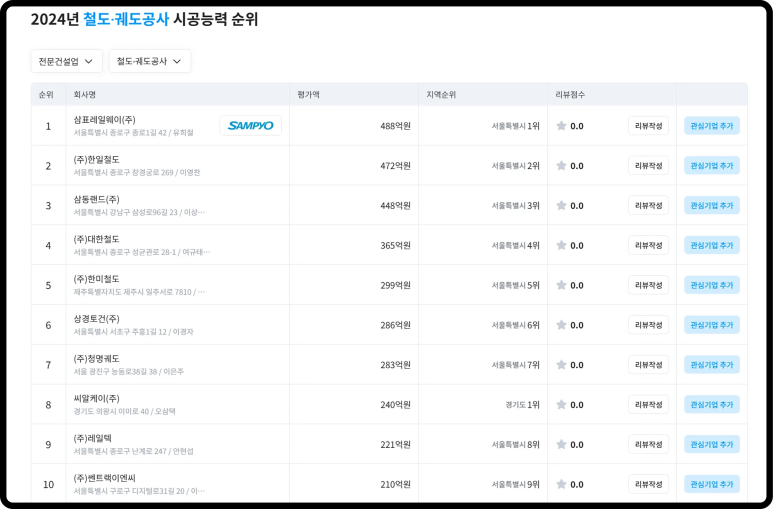Click star rating icon for (주)한미철도

click(x=561, y=285)
